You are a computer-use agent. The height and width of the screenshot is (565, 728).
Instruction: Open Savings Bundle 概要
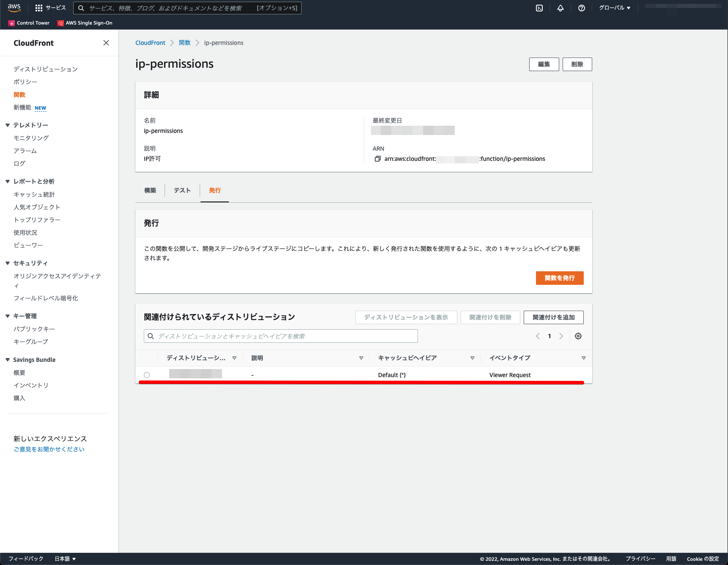(x=19, y=372)
